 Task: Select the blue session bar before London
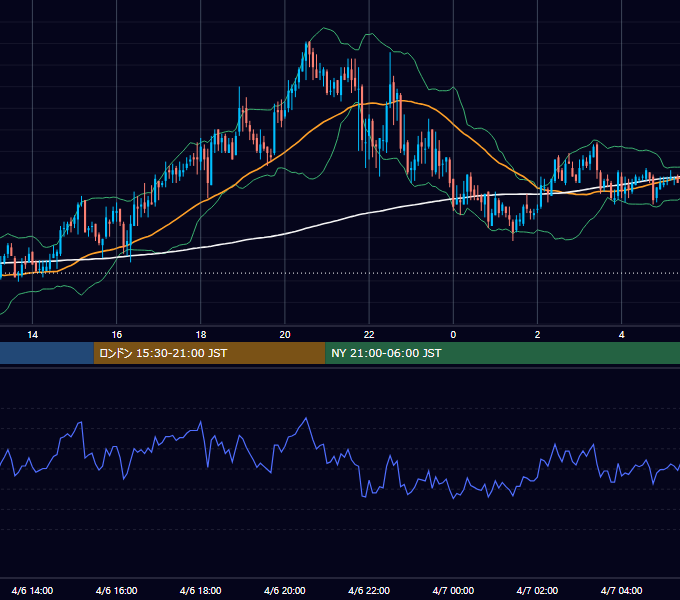pos(47,353)
